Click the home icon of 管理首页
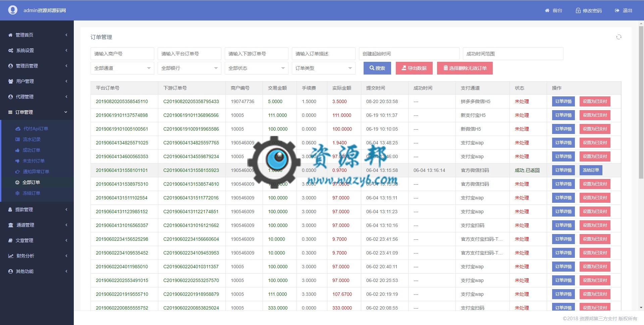 tap(10, 35)
